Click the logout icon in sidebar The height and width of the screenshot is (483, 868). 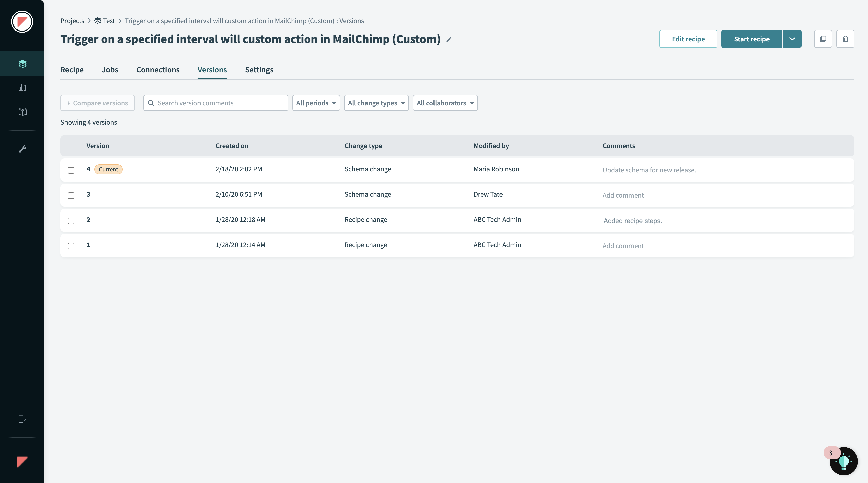(22, 419)
